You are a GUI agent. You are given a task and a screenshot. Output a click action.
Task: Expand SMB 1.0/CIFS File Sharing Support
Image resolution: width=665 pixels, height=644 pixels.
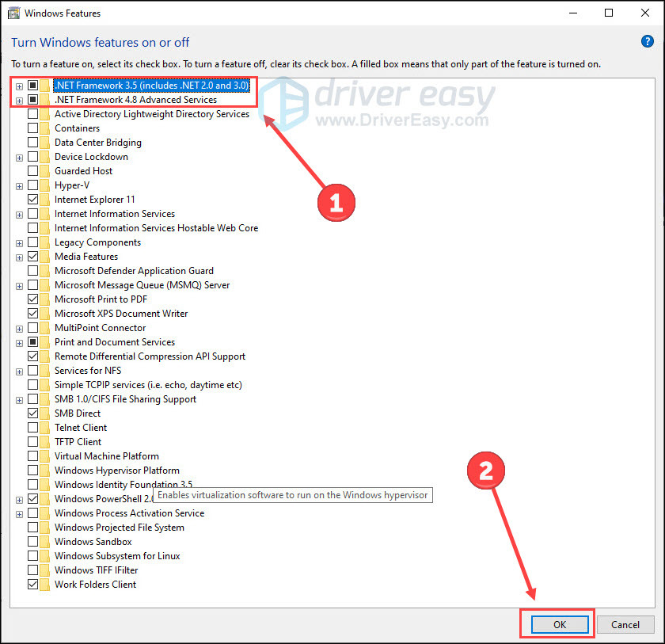pos(20,401)
